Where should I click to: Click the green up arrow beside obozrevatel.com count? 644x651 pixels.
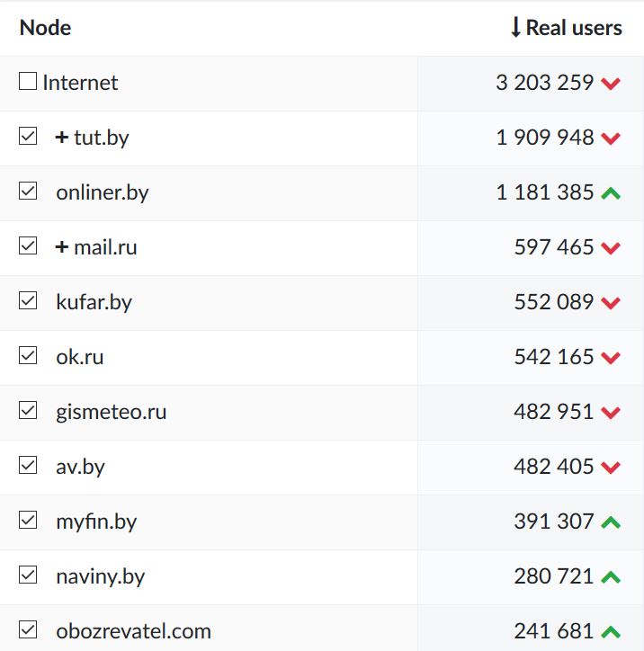click(x=611, y=631)
